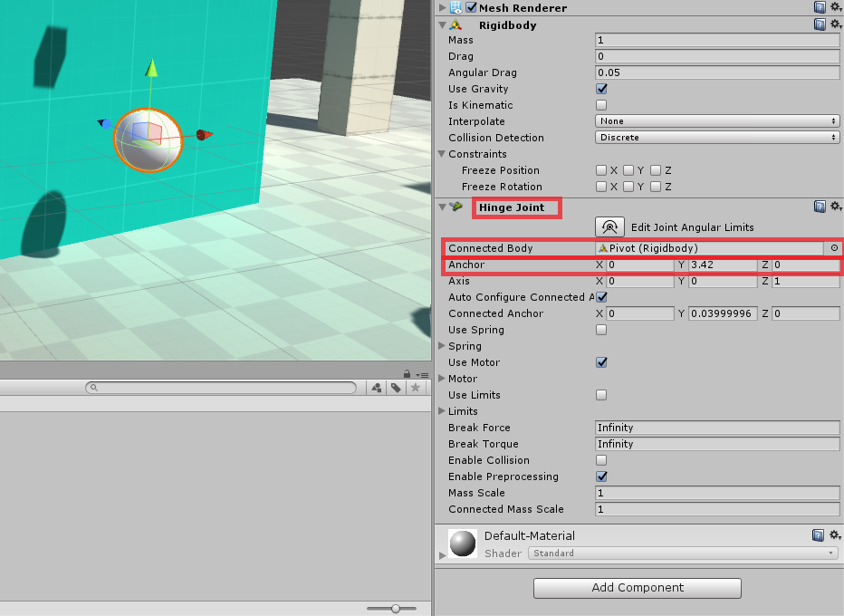Click the search by label tag icon
The image size is (844, 616).
396,388
